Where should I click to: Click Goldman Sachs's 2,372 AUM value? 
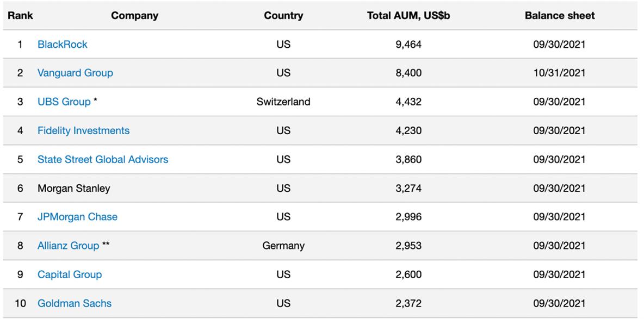[x=408, y=303]
